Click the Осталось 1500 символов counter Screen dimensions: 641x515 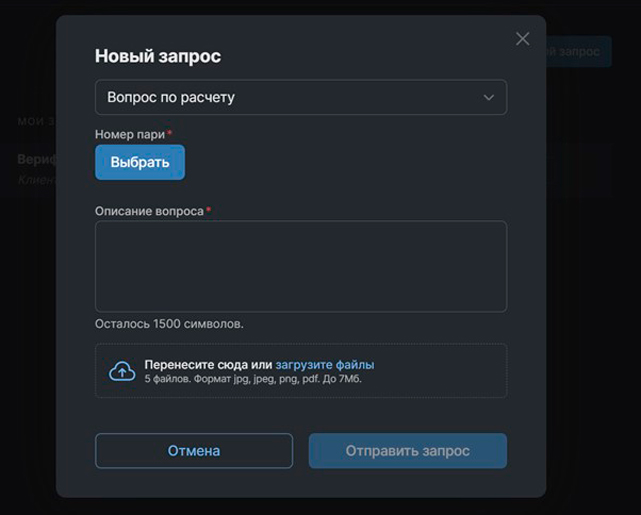(x=169, y=324)
